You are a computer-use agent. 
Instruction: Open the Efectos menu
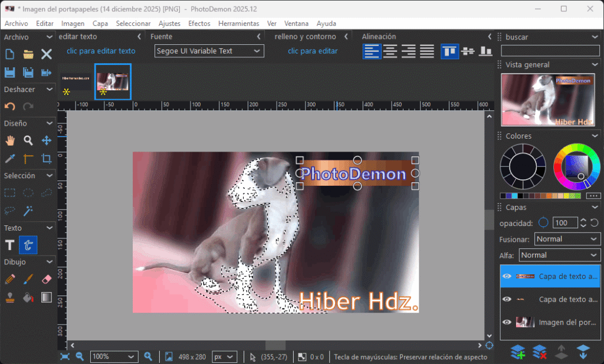(x=199, y=24)
